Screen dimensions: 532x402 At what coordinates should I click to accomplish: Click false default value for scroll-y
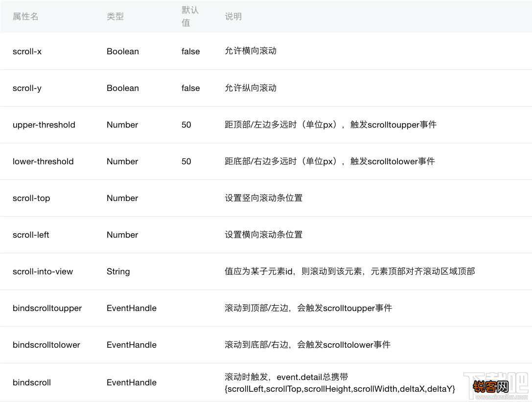[191, 88]
